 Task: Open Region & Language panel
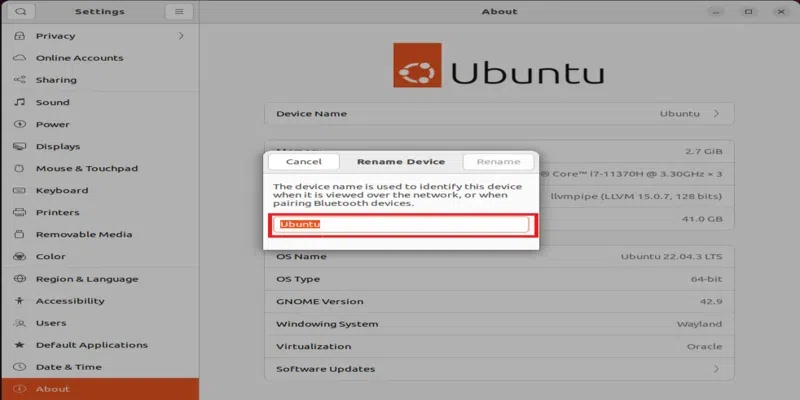(x=99, y=279)
